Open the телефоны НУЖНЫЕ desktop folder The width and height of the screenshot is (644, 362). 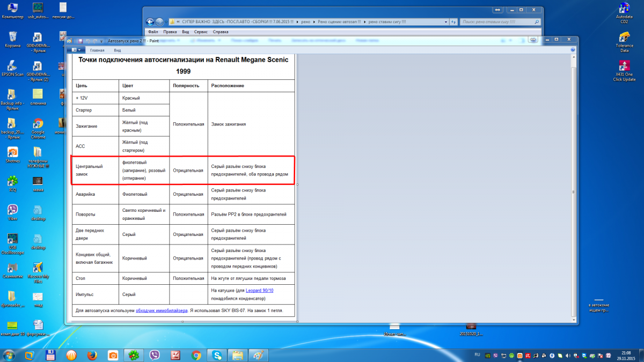pos(38,157)
